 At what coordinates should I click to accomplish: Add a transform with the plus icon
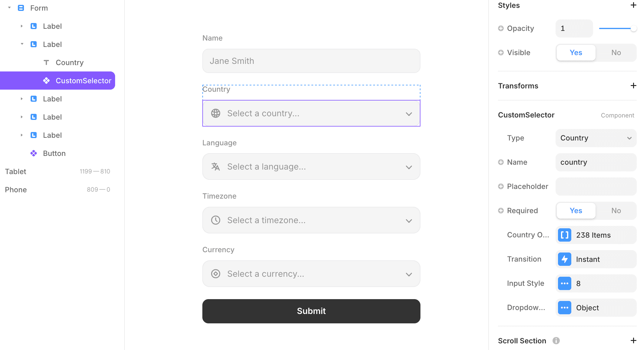tap(633, 86)
